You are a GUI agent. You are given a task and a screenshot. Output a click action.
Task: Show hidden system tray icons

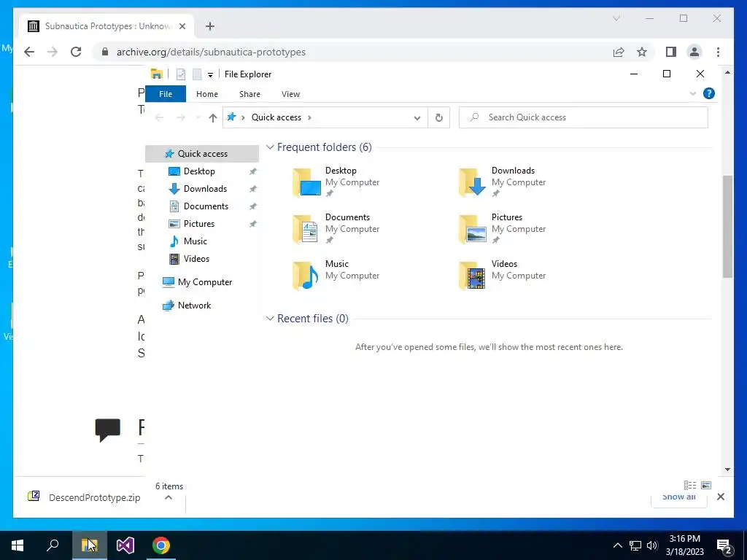[617, 545]
